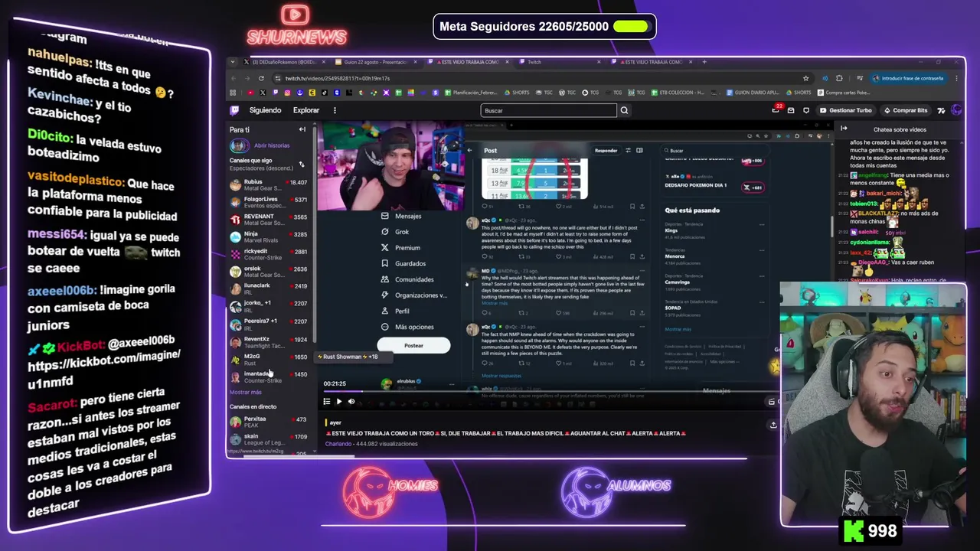980x551 pixels.
Task: Click the Twitch logo home icon
Action: tap(234, 110)
